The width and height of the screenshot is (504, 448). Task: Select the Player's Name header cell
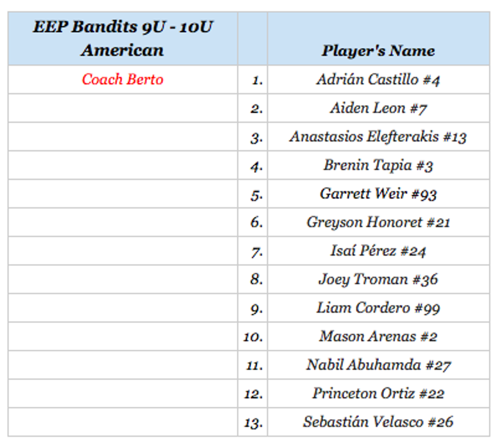coord(378,51)
